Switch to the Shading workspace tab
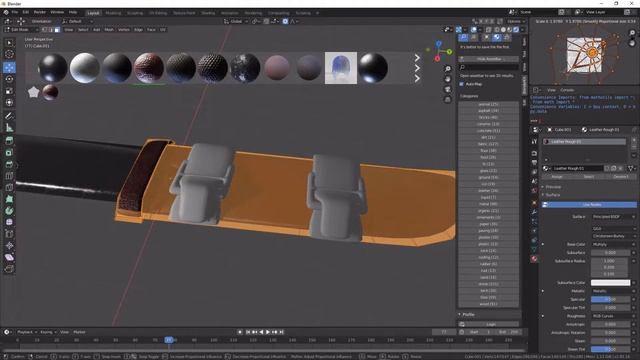 tap(207, 13)
